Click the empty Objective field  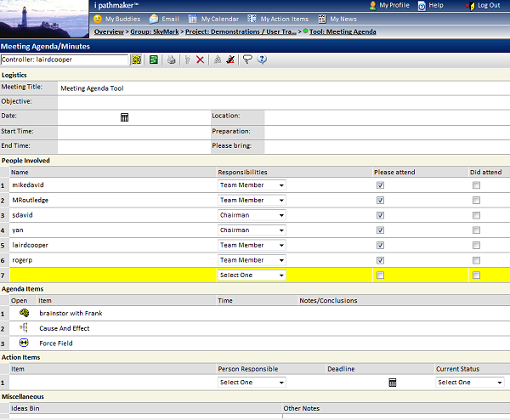pyautogui.click(x=284, y=103)
